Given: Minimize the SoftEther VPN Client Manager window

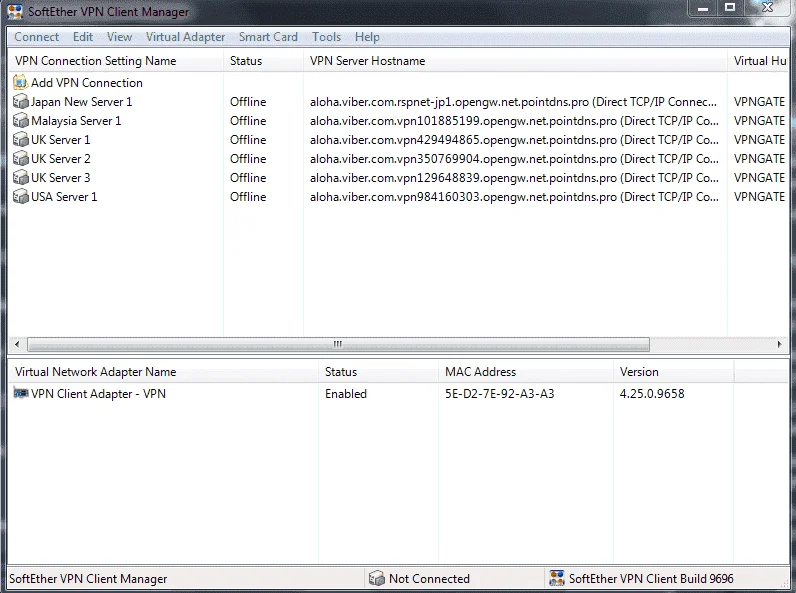Looking at the screenshot, I should point(703,8).
